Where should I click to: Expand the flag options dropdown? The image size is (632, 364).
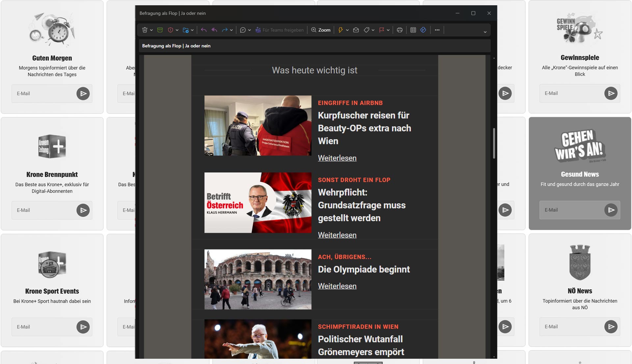click(x=388, y=30)
